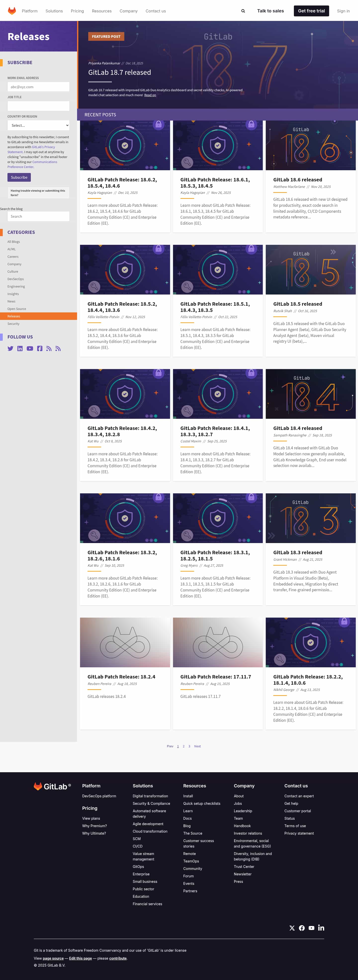The width and height of the screenshot is (358, 980).
Task: Open YouTube icon under Follow Us
Action: pos(30,348)
